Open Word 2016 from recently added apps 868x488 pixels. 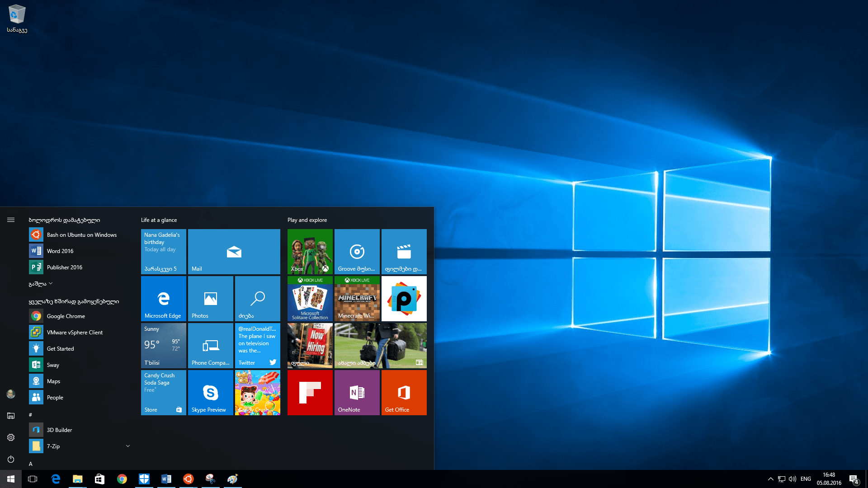coord(60,251)
